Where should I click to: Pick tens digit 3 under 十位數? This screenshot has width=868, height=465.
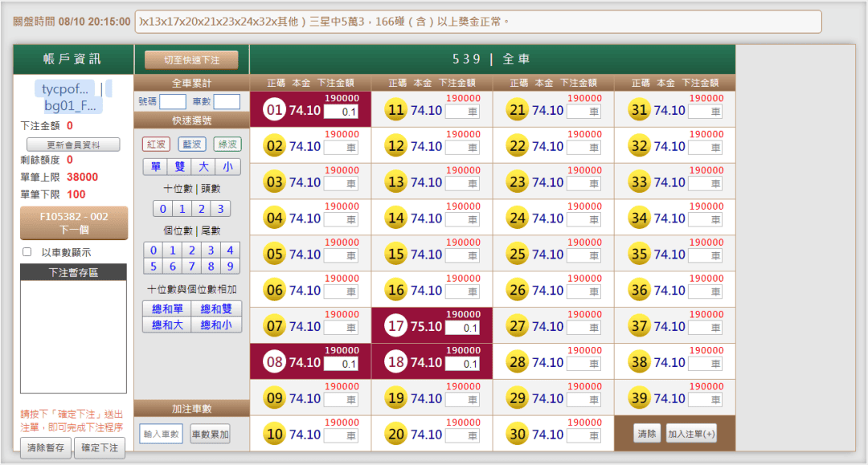tap(220, 209)
